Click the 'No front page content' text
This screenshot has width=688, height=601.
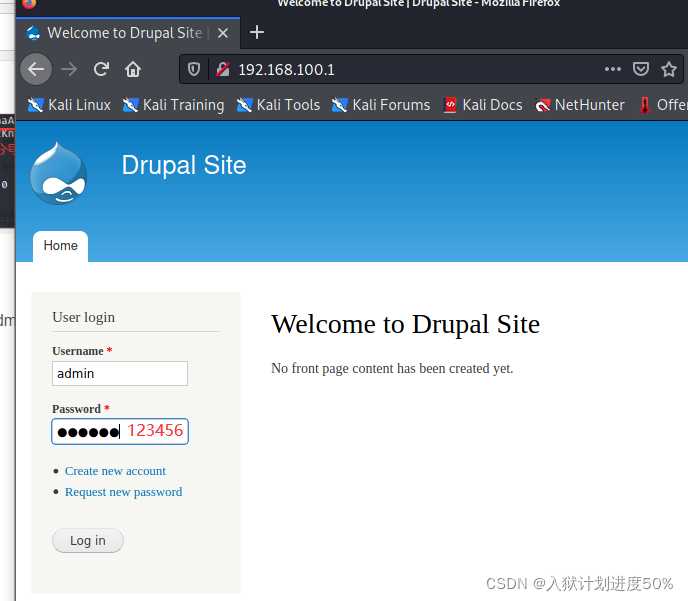pyautogui.click(x=392, y=368)
